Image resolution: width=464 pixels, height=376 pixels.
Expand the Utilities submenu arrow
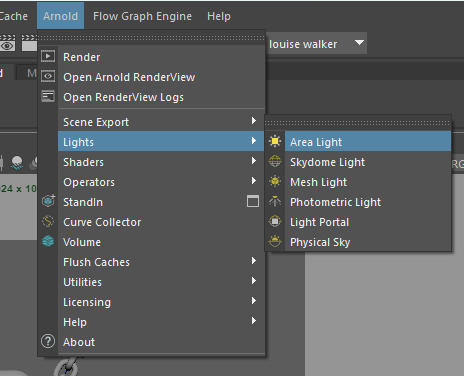(254, 281)
